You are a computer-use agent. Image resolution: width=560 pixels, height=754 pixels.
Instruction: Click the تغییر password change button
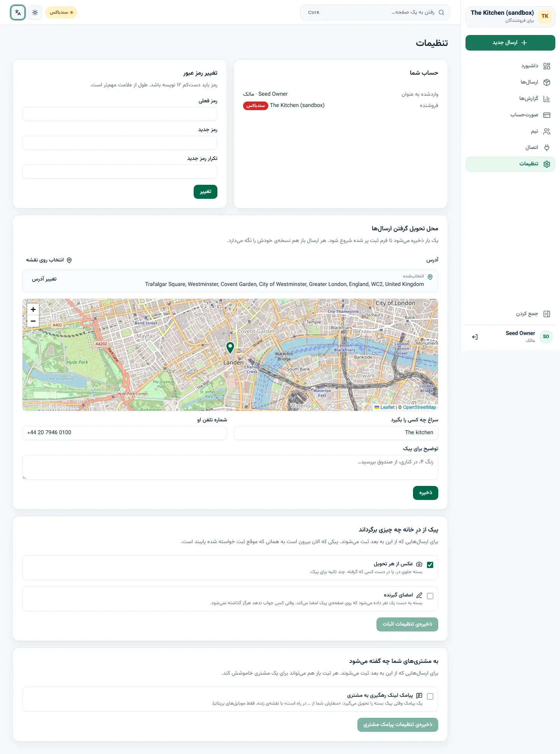[x=205, y=192]
